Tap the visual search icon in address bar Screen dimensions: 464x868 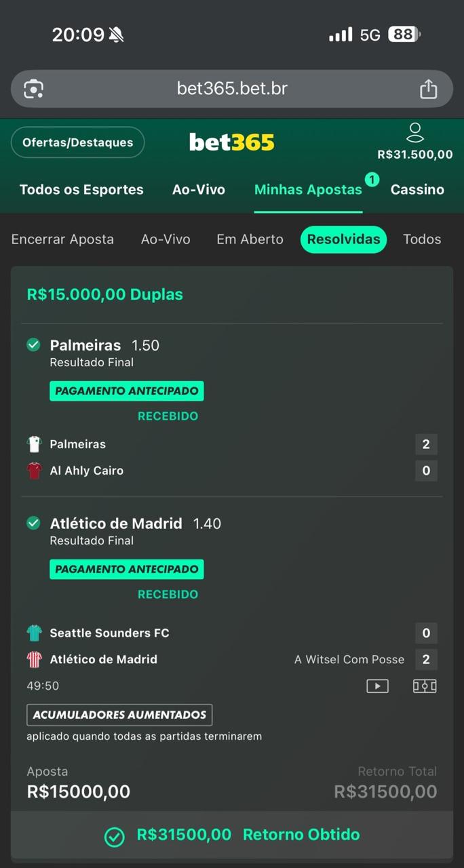click(x=33, y=89)
